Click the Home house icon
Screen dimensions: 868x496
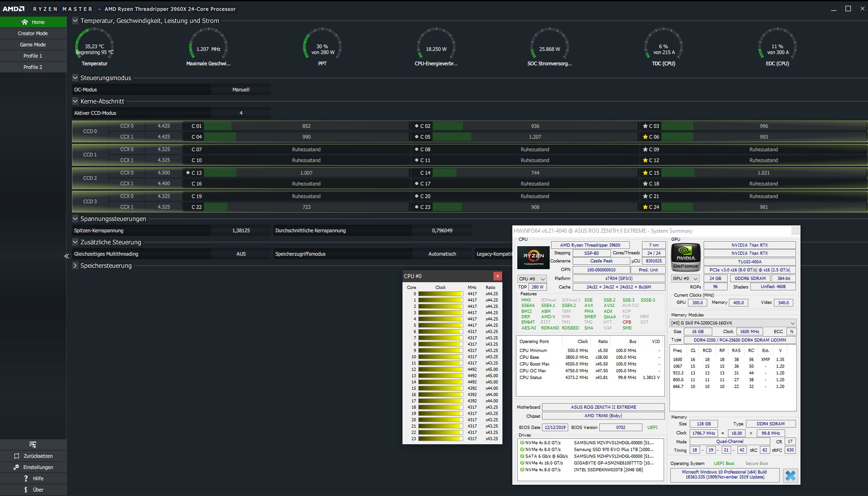point(25,22)
